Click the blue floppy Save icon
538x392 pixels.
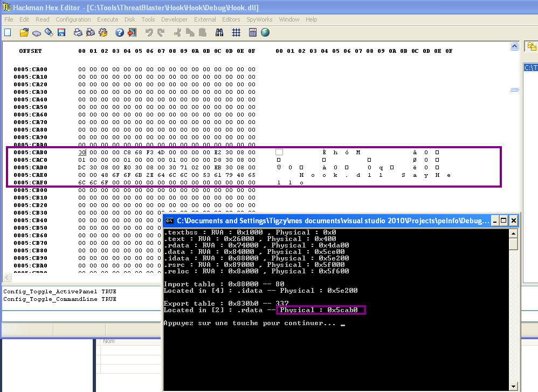(x=61, y=32)
